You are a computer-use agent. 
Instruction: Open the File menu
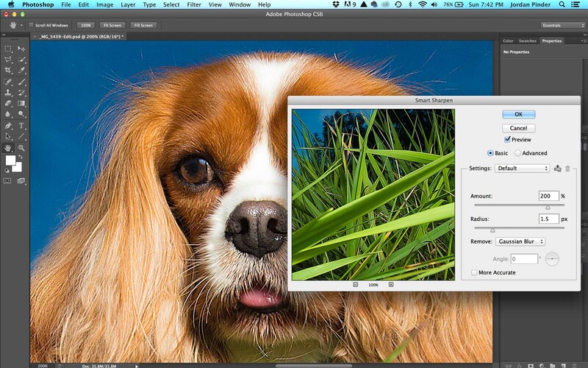click(66, 4)
